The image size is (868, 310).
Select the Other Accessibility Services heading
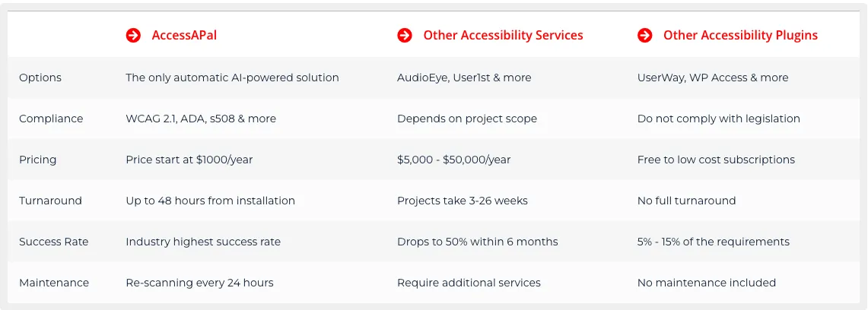pyautogui.click(x=503, y=36)
